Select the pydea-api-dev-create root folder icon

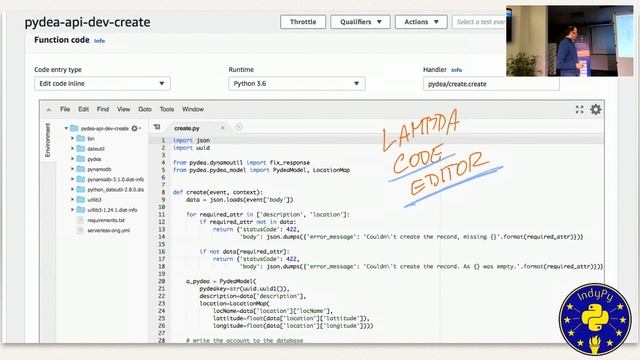pyautogui.click(x=74, y=128)
